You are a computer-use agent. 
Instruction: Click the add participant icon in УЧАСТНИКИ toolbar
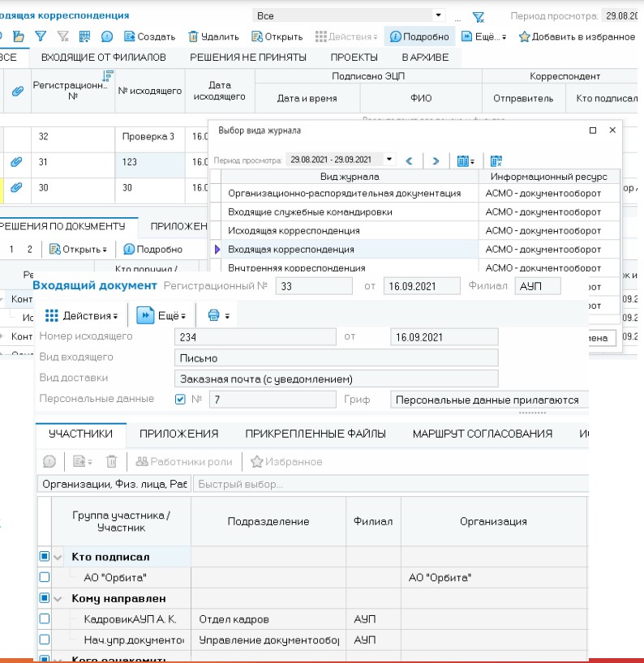click(x=82, y=461)
